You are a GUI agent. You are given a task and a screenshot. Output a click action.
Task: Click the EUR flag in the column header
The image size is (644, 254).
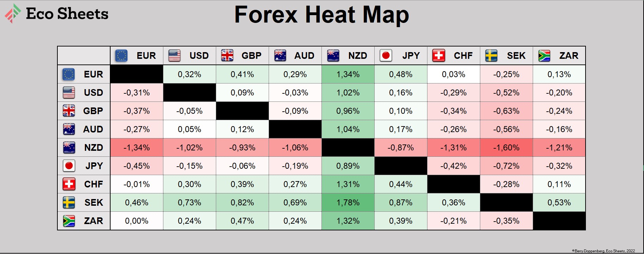(x=121, y=56)
